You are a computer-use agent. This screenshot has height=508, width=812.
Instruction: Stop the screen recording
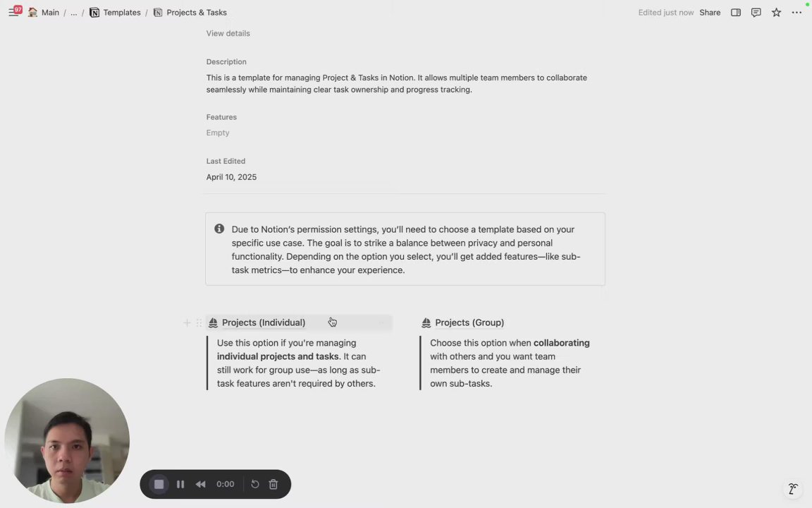click(159, 484)
